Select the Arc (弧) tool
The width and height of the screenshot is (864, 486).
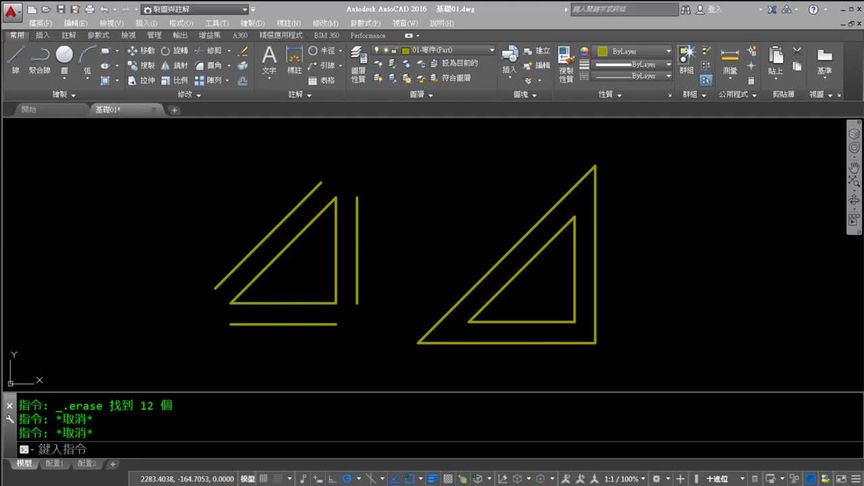tap(87, 60)
